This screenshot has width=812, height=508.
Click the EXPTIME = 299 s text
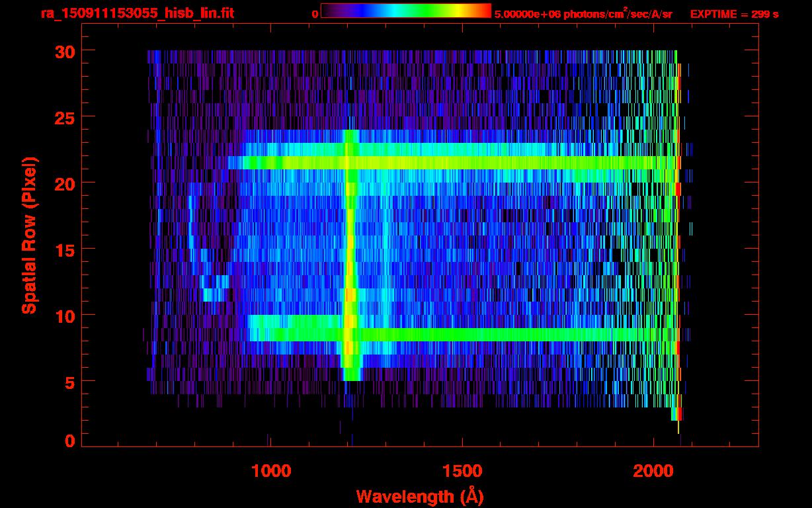point(734,14)
